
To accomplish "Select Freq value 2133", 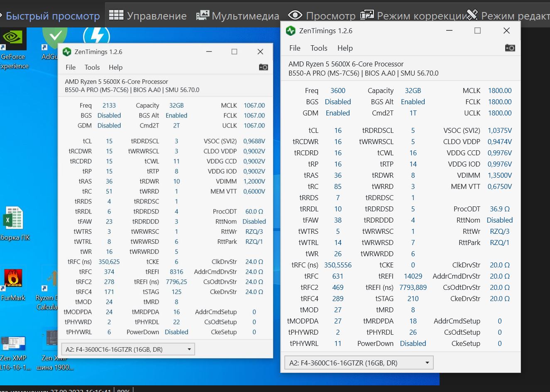I will 109,105.
